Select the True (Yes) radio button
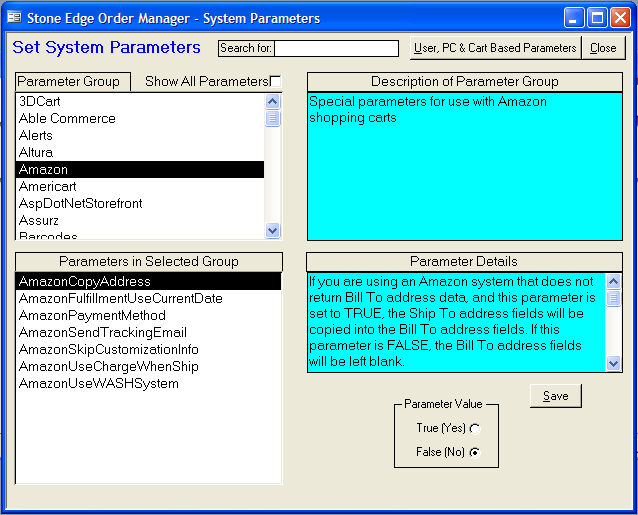638x515 pixels. click(x=474, y=428)
